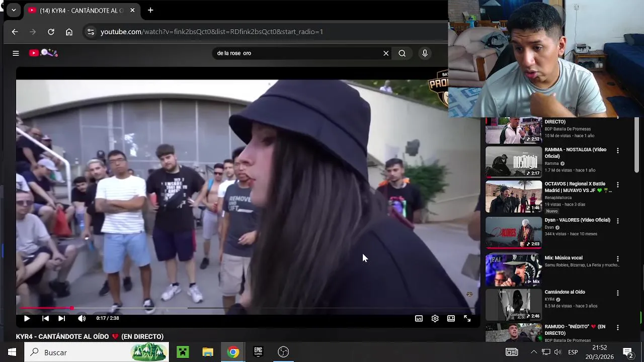The width and height of the screenshot is (644, 362).
Task: Open RAMMA - NOSTALGIA video thumbnail
Action: (513, 162)
